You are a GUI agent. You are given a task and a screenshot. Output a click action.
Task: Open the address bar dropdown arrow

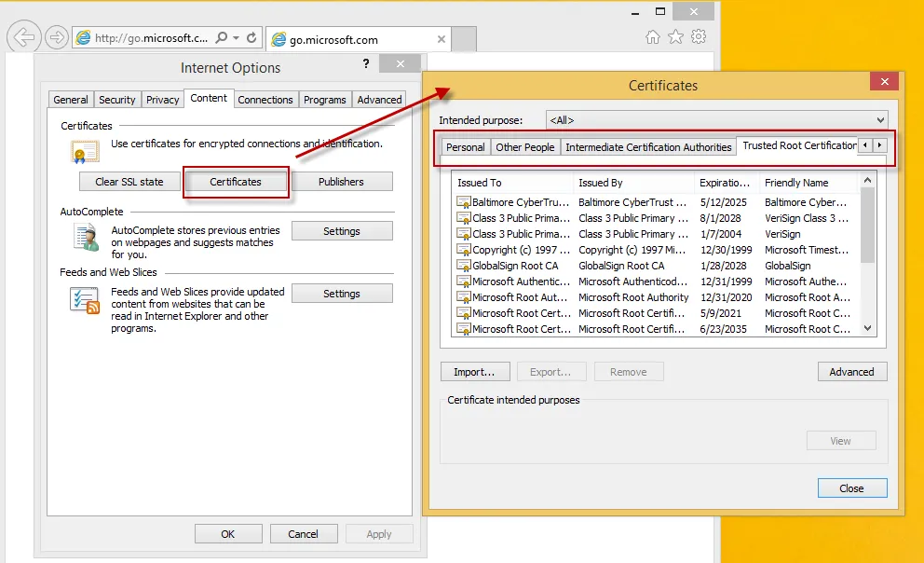(236, 37)
